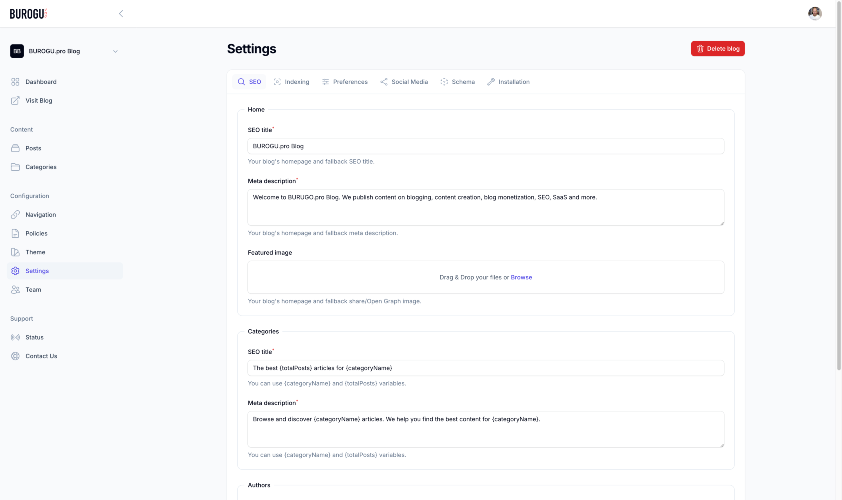This screenshot has height=500, width=842.
Task: Click the Delete blog button
Action: [x=717, y=48]
